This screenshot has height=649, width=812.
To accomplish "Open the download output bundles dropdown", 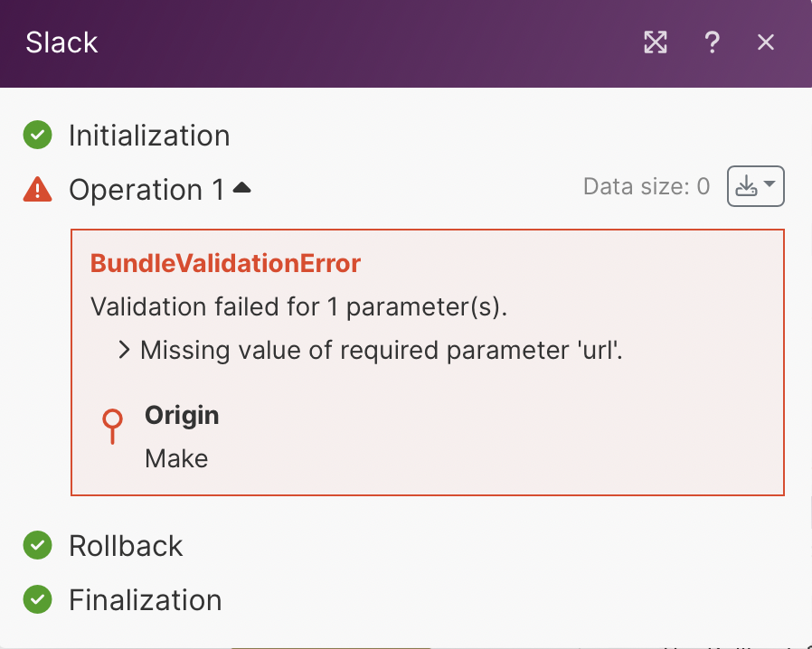I will click(755, 187).
